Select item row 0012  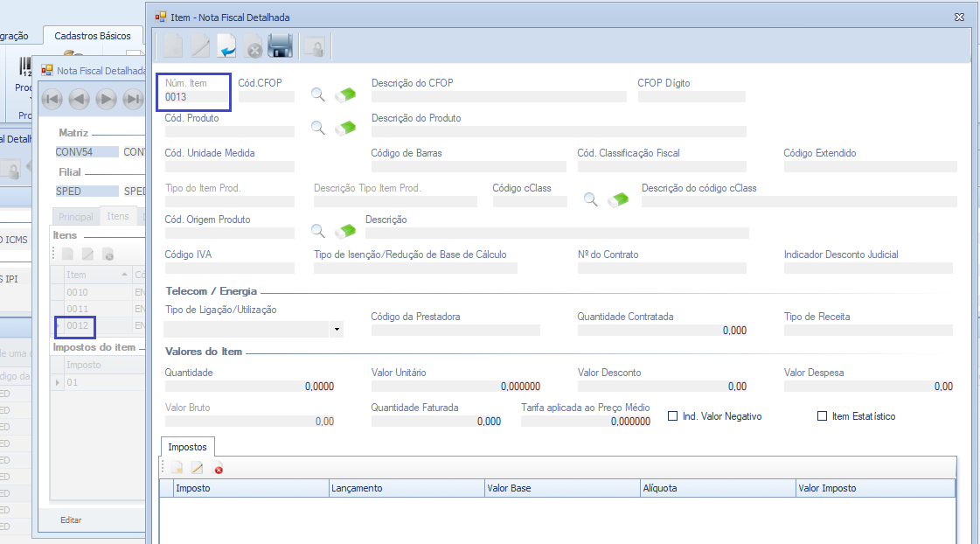click(x=99, y=325)
